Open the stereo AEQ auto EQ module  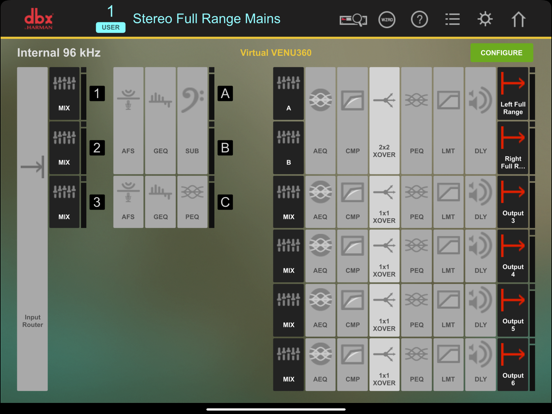(x=320, y=120)
